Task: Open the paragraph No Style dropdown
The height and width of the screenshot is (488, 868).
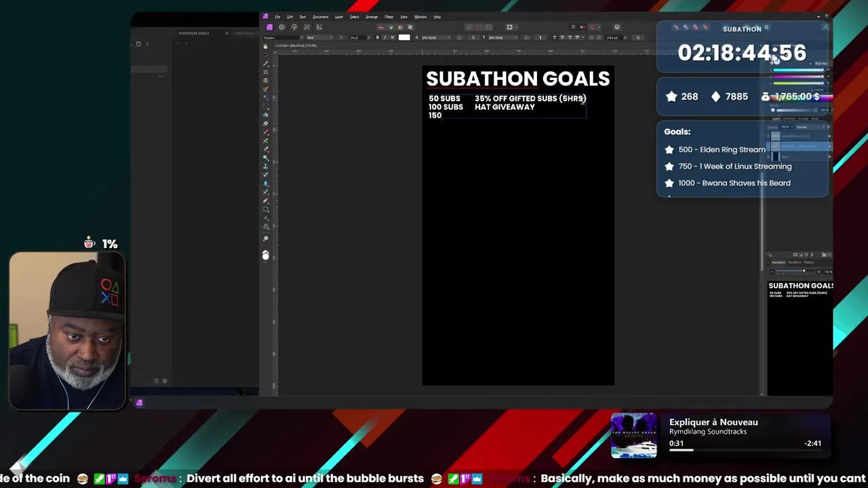Action: (503, 37)
